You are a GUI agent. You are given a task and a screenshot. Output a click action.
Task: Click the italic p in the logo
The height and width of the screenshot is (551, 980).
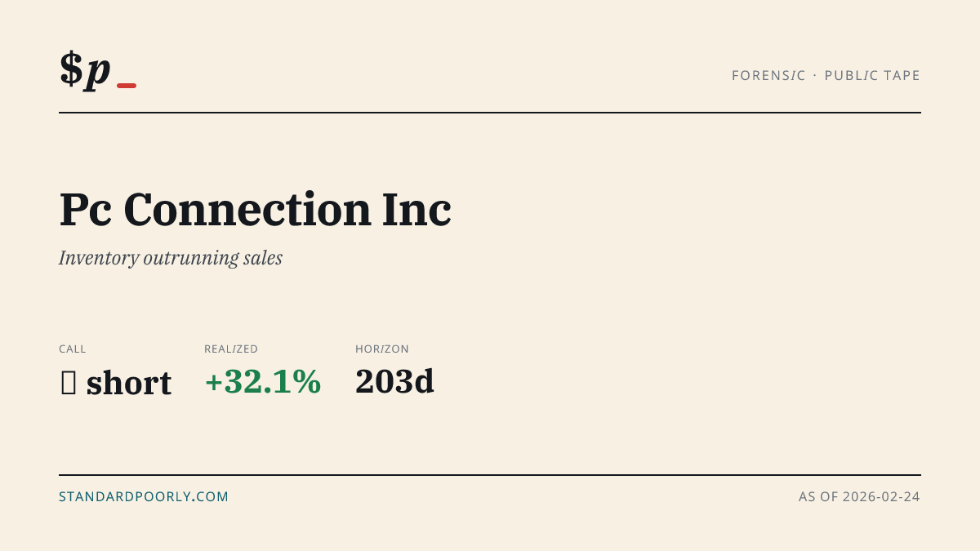pyautogui.click(x=98, y=72)
